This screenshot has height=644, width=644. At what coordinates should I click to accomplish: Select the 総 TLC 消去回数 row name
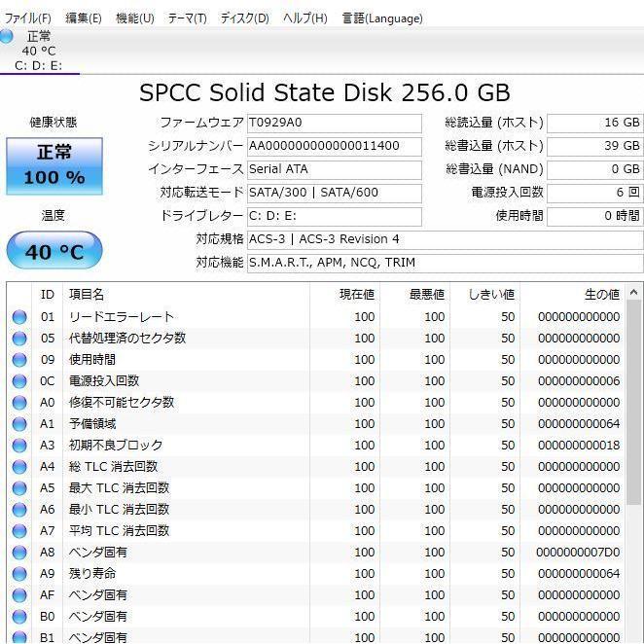pos(114,467)
